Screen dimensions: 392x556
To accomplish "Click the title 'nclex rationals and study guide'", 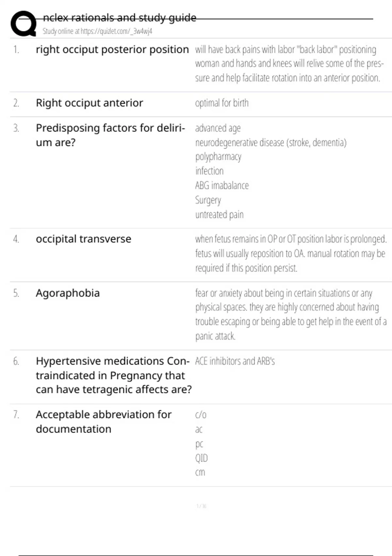I will (x=120, y=17).
